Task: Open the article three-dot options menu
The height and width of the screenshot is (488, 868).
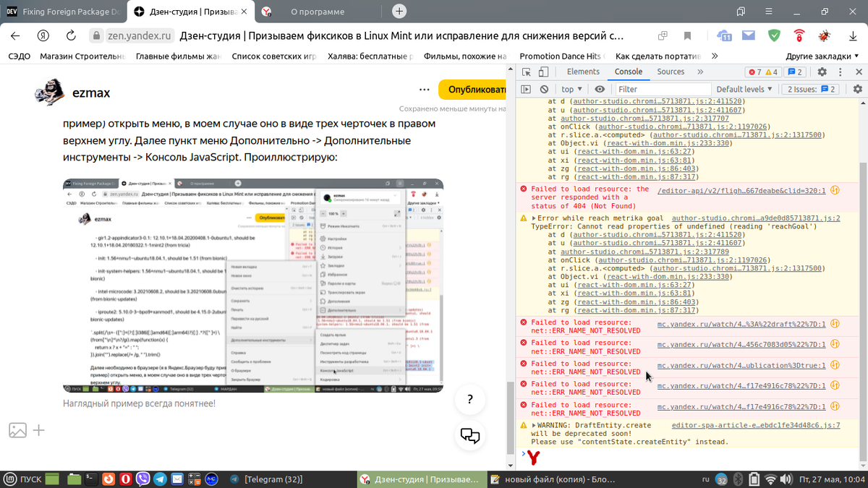Action: (x=425, y=90)
